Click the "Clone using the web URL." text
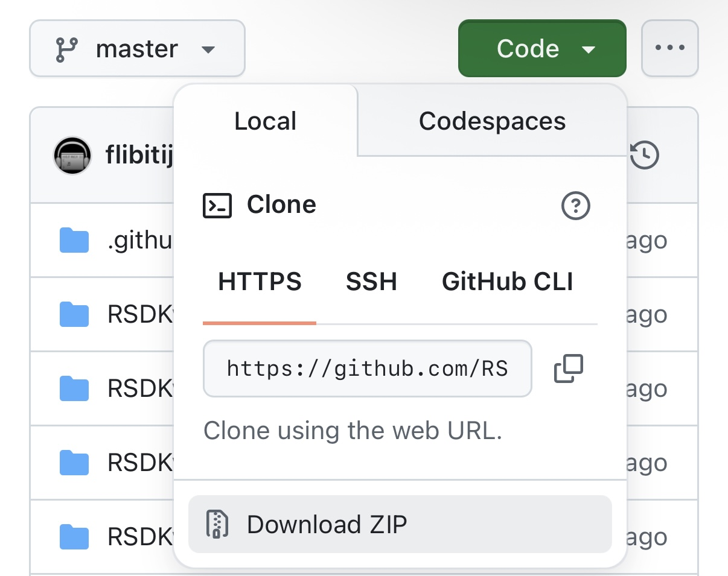 coord(353,431)
